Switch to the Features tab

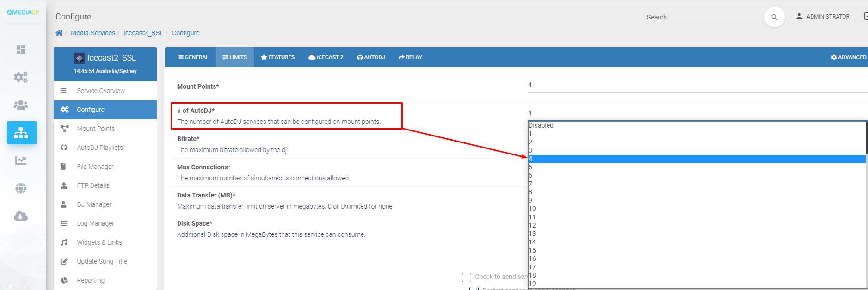tap(277, 57)
